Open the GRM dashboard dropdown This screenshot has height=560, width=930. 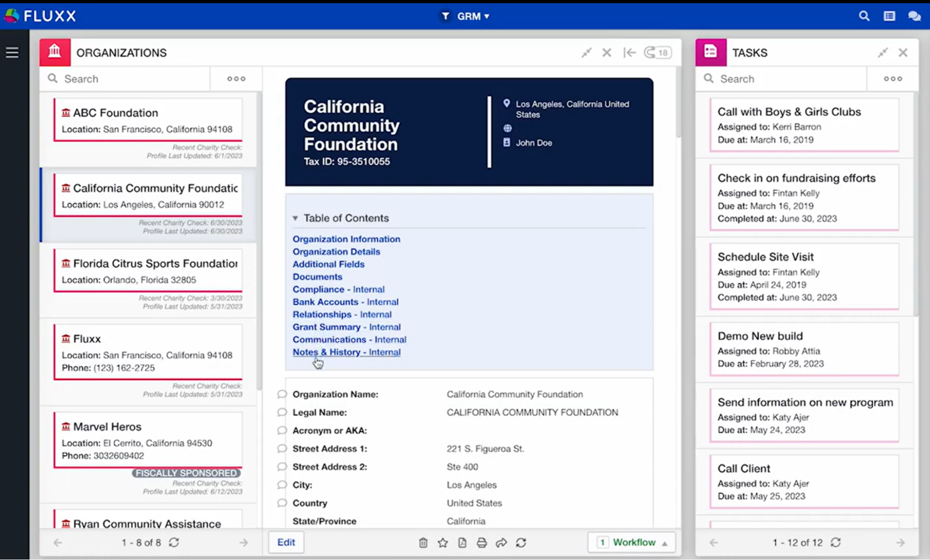click(x=473, y=16)
